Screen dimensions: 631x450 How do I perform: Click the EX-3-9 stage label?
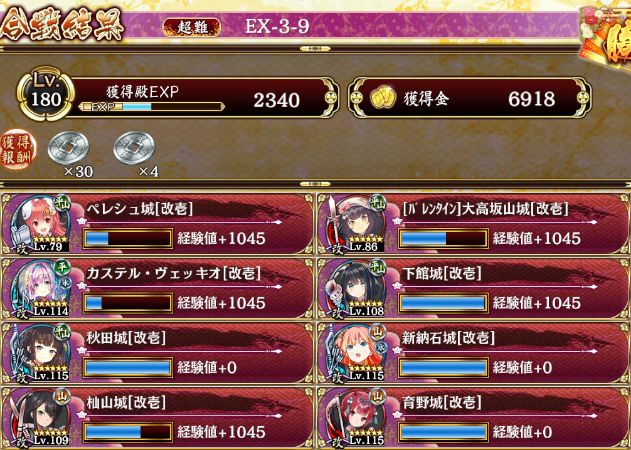click(x=277, y=27)
